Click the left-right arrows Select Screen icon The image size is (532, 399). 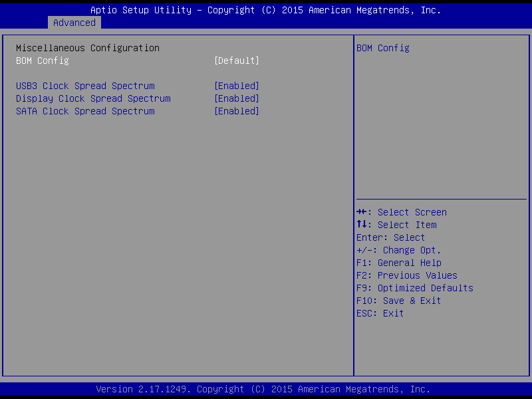(x=362, y=212)
